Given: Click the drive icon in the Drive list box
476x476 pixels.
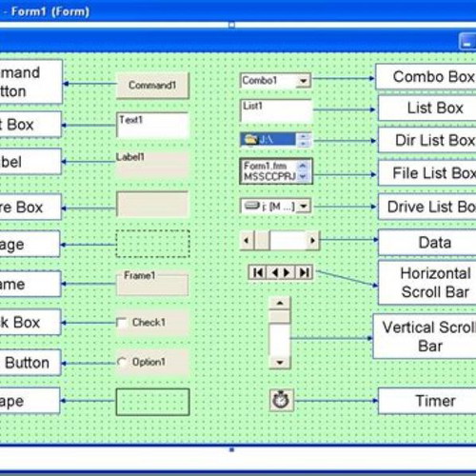Looking at the screenshot, I should (x=252, y=206).
